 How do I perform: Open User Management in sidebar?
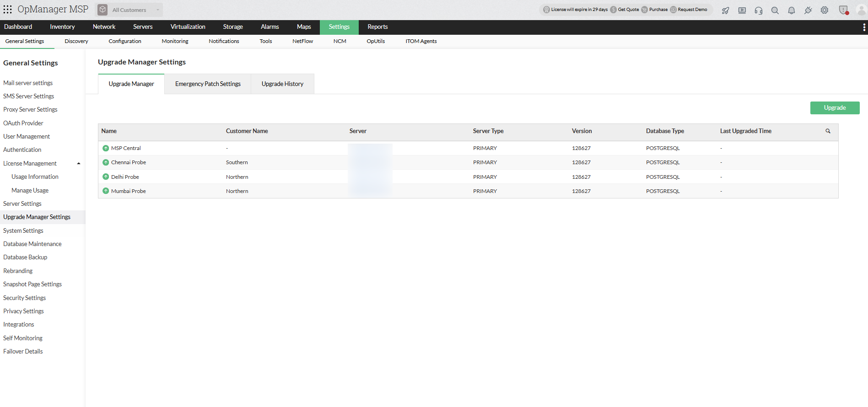click(27, 137)
